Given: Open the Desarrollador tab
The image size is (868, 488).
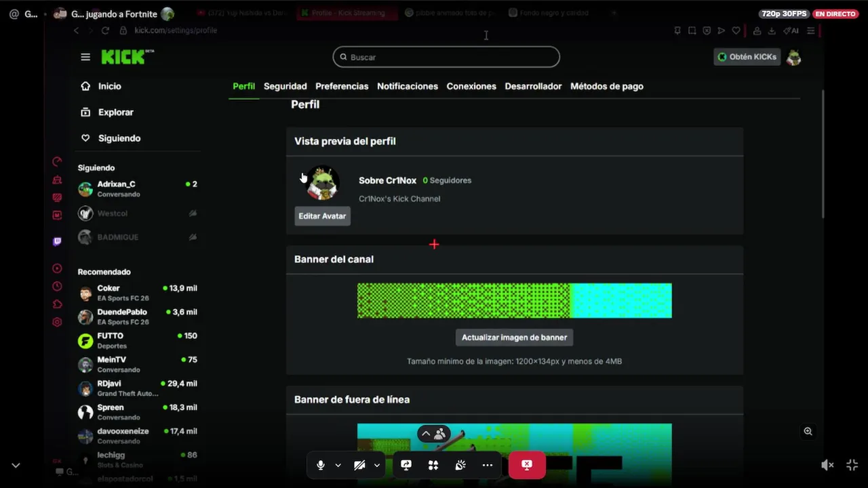Looking at the screenshot, I should 533,86.
